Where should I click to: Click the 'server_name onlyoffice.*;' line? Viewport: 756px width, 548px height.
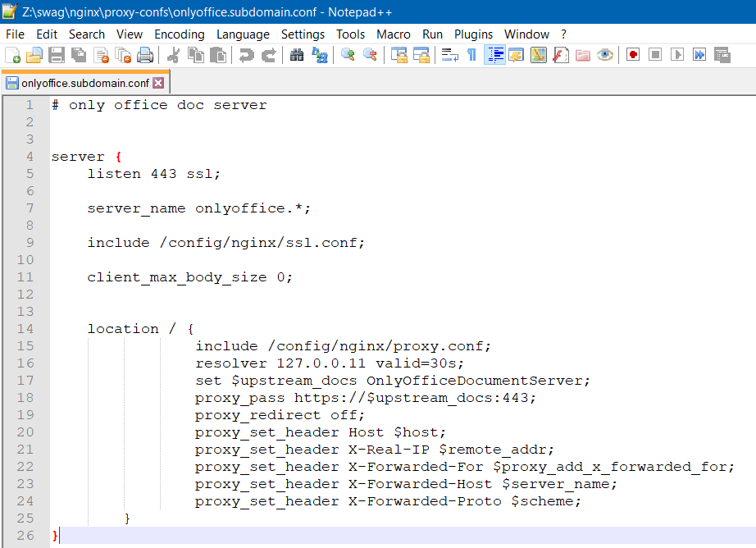click(x=199, y=208)
